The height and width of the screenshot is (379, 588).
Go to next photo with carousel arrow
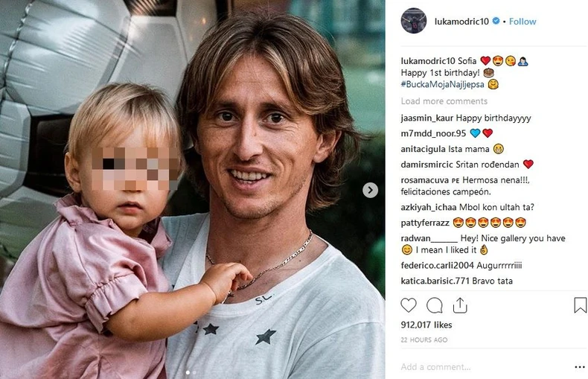(x=370, y=191)
